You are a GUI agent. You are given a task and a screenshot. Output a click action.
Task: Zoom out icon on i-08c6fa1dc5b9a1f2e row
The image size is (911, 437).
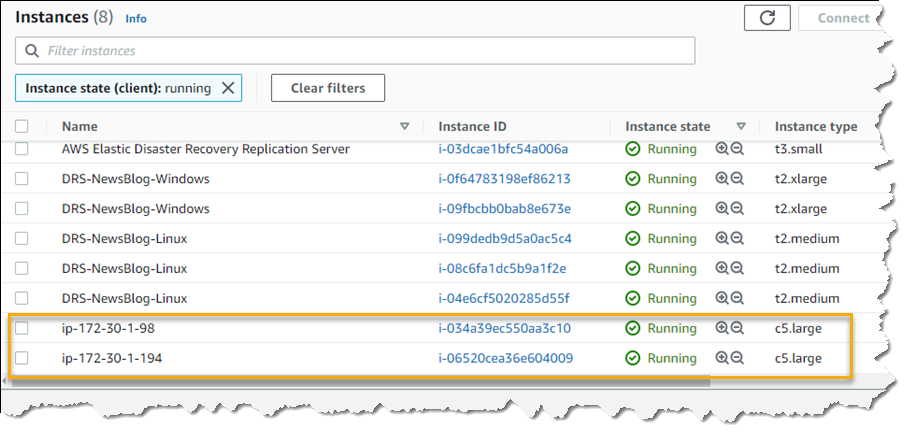point(737,268)
